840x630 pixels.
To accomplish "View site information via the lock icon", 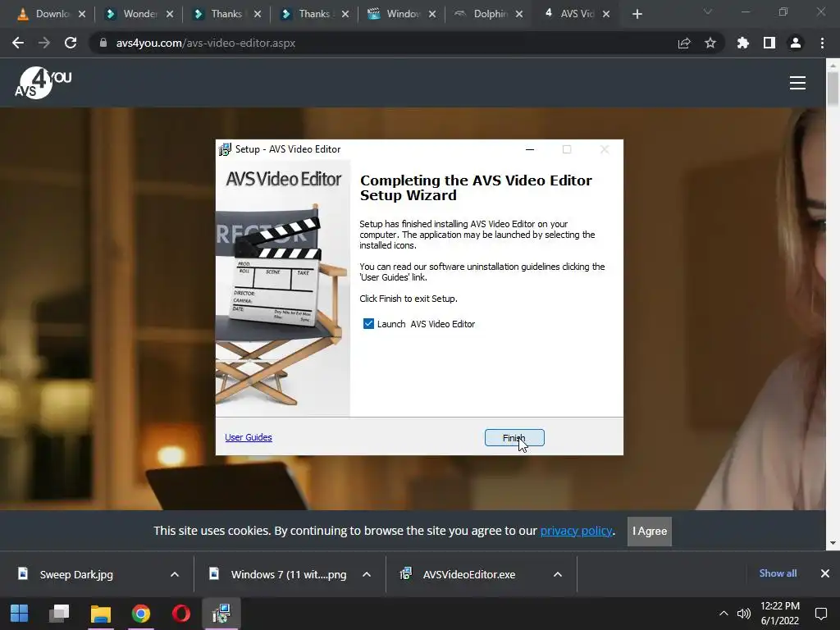I will pos(103,43).
